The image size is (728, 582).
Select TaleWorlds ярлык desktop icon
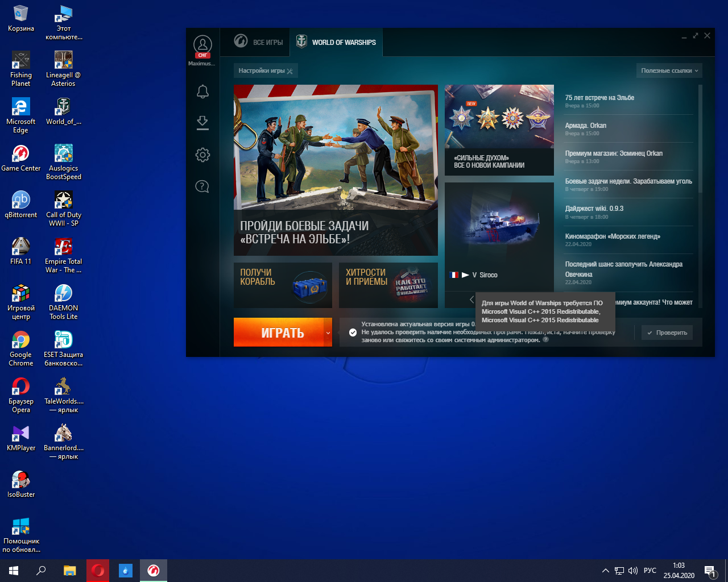pos(64,395)
